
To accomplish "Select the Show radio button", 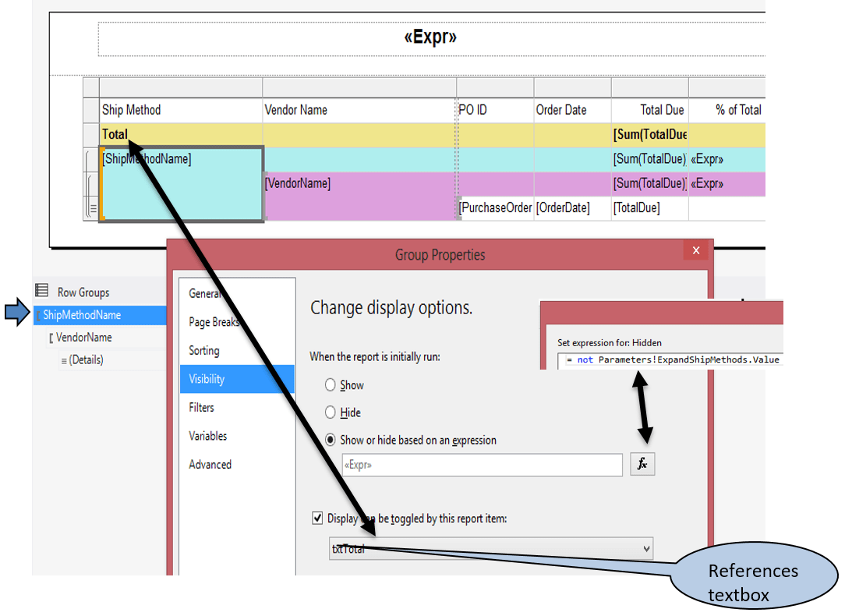I will pyautogui.click(x=330, y=384).
